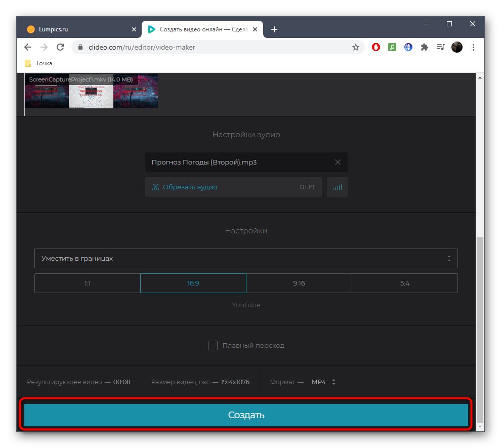Image resolution: width=501 pixels, height=448 pixels.
Task: Select the 9:16 aspect ratio option
Action: point(299,283)
